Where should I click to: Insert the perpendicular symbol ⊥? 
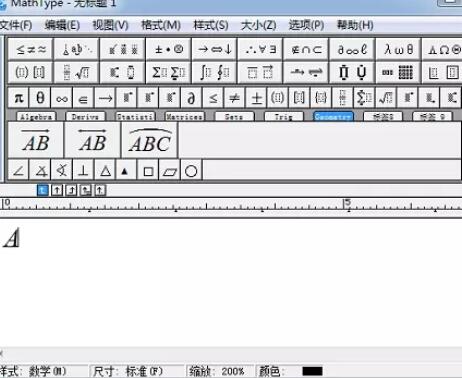tap(83, 171)
